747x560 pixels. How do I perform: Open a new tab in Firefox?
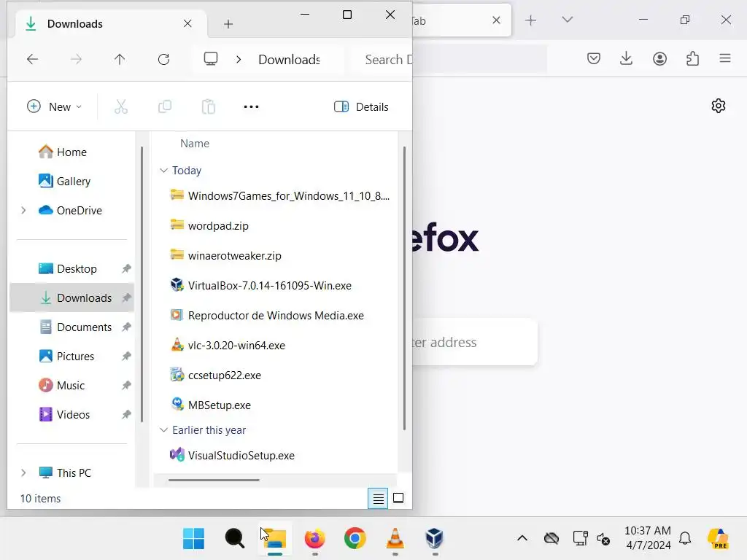pos(530,20)
